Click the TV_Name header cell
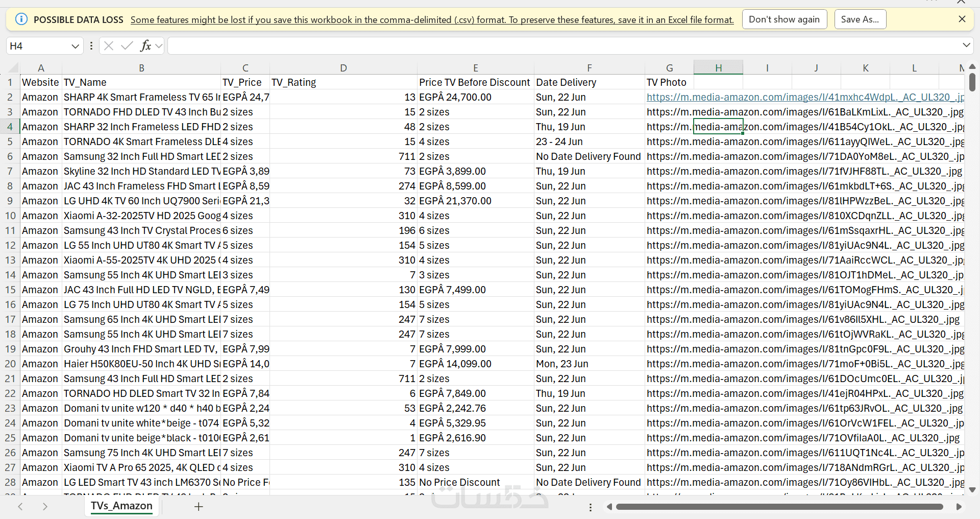This screenshot has height=519, width=980. coord(141,82)
